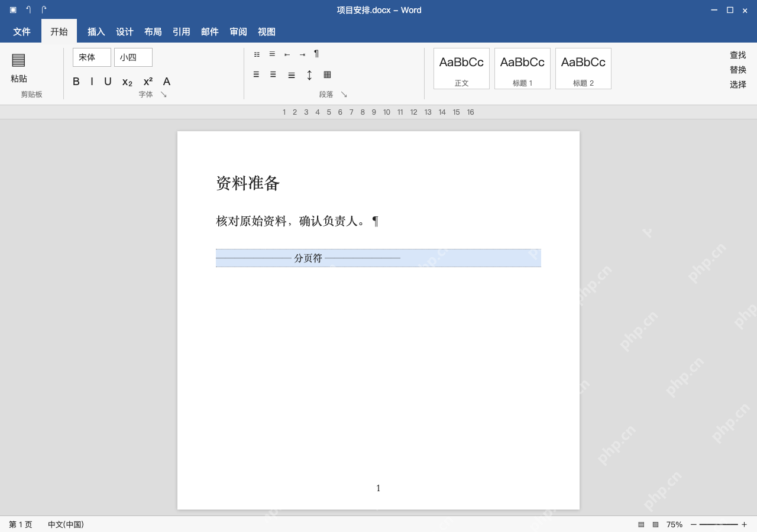Switch to print layout view in status bar
This screenshot has height=532, width=757.
(x=641, y=524)
